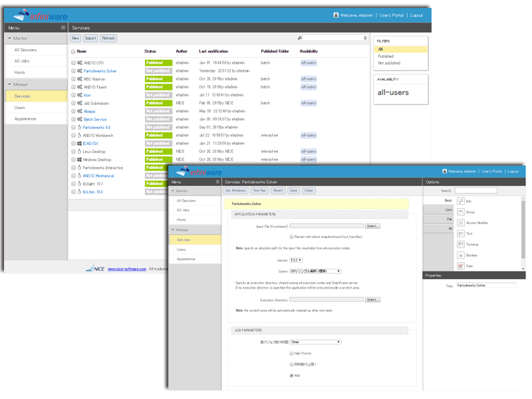Image resolution: width=532 pixels, height=399 pixels.
Task: Click the Options panel vertical scrollbar
Action: coord(523,229)
